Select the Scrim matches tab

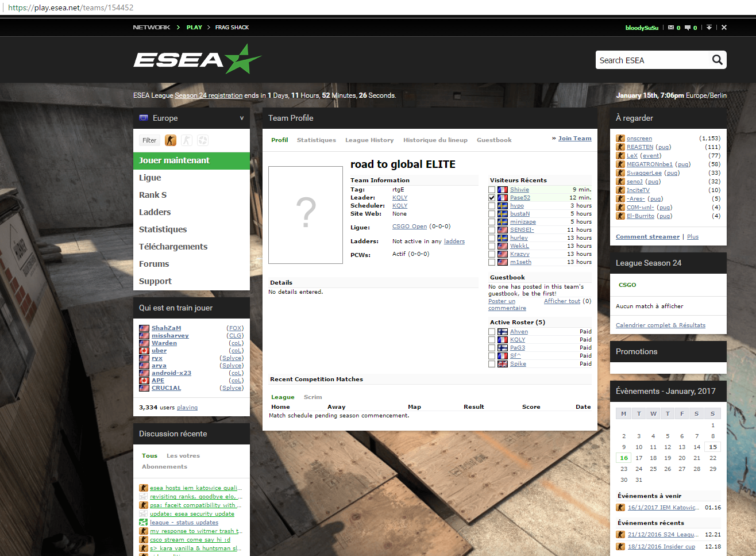click(313, 397)
